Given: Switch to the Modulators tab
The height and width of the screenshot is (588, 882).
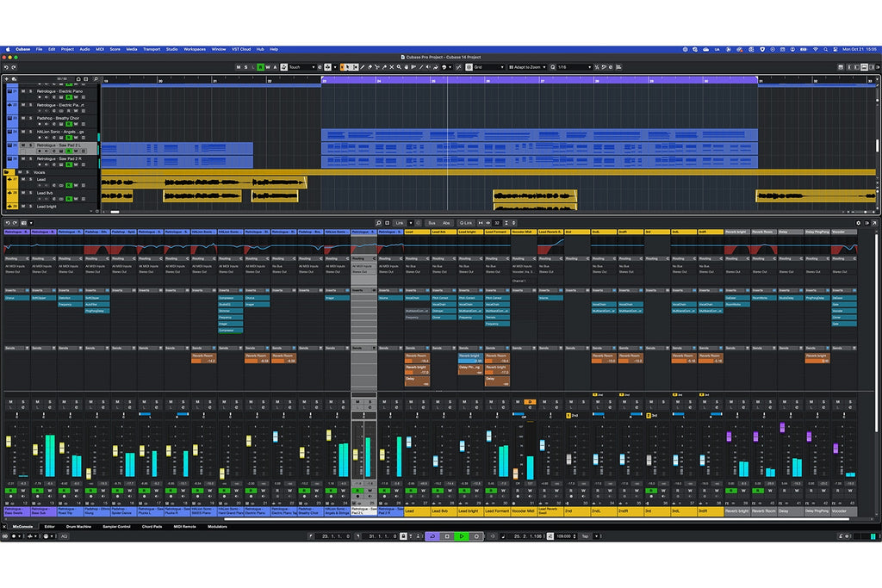Looking at the screenshot, I should pos(218,527).
